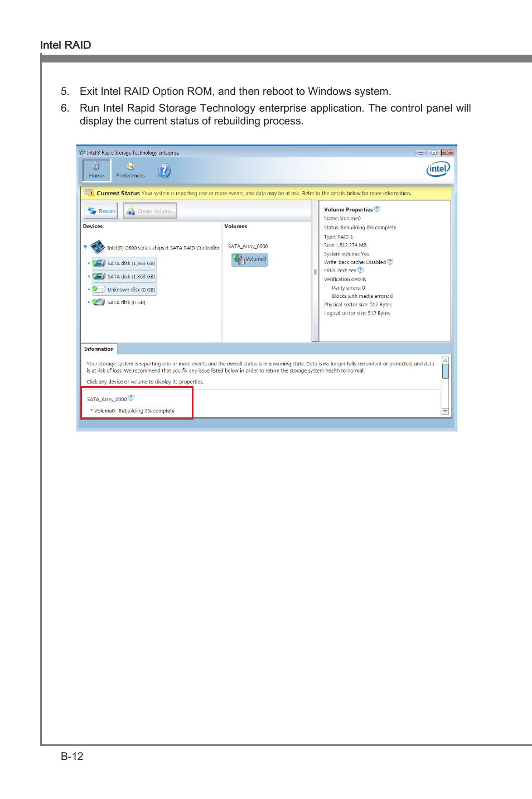Select the Volume0 volume icon
The width and height of the screenshot is (532, 799).
[x=250, y=259]
